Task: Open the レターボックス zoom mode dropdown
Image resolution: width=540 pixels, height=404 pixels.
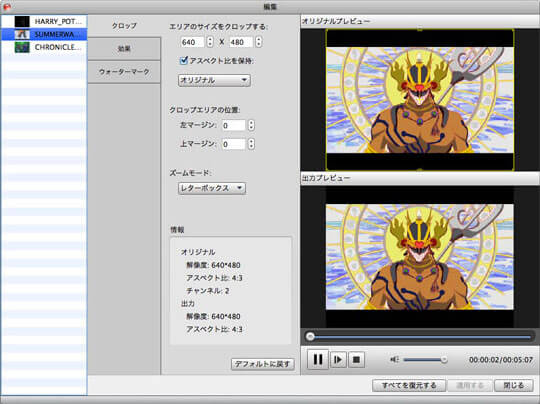Action: click(x=212, y=188)
